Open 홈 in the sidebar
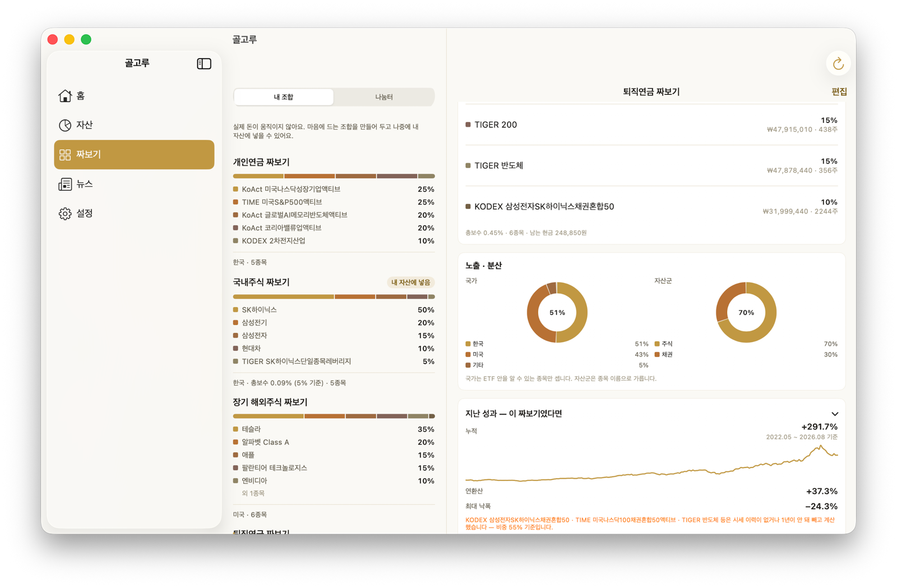The height and width of the screenshot is (588, 897). click(x=134, y=96)
